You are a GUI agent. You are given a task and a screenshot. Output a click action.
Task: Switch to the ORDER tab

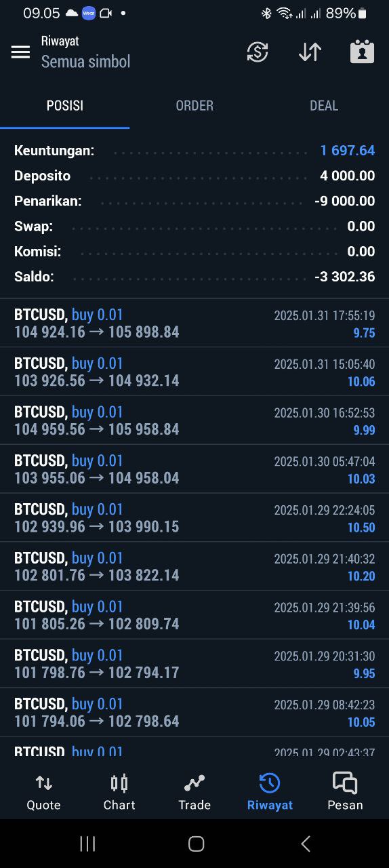coord(194,106)
